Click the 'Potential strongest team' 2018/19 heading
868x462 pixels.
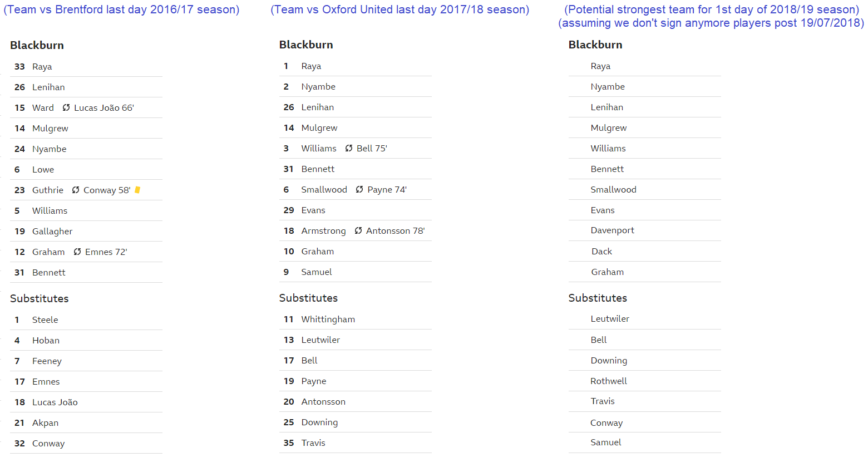coord(712,16)
